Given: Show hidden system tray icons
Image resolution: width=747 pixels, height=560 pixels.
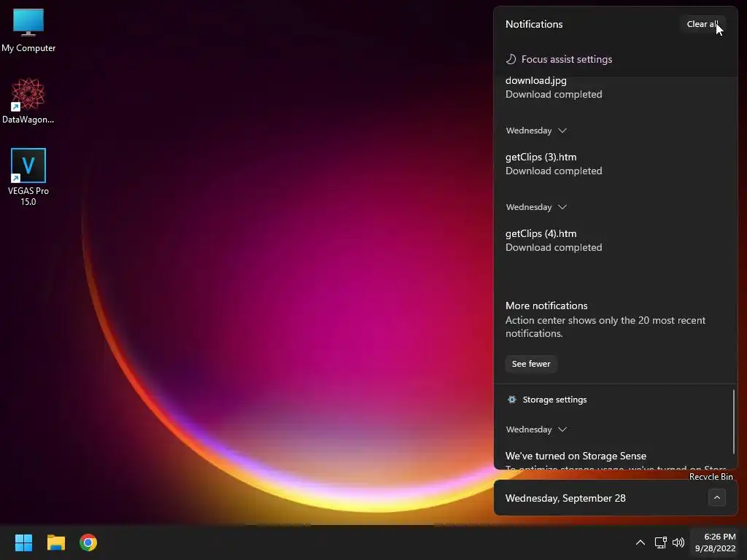Looking at the screenshot, I should [640, 542].
